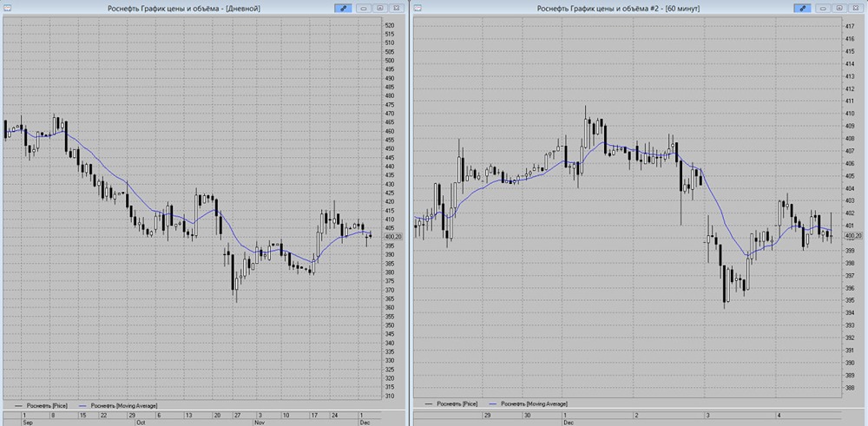868x426 pixels.
Task: Click the 400,20 current price tag in the Дневной chart
Action: pyautogui.click(x=393, y=236)
